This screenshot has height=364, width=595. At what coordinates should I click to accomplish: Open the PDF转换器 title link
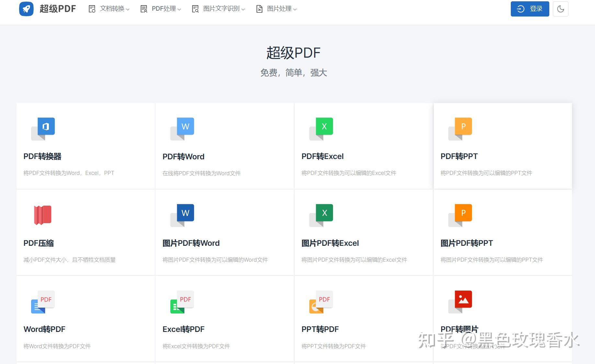coord(42,156)
